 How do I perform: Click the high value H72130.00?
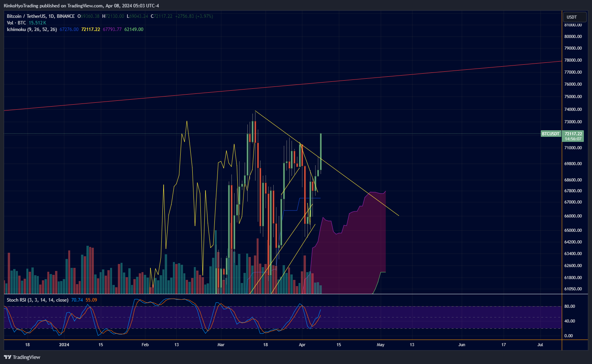[113, 16]
